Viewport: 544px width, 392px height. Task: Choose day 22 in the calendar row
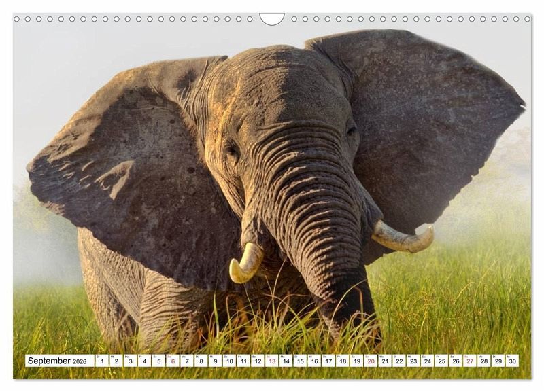pos(399,361)
